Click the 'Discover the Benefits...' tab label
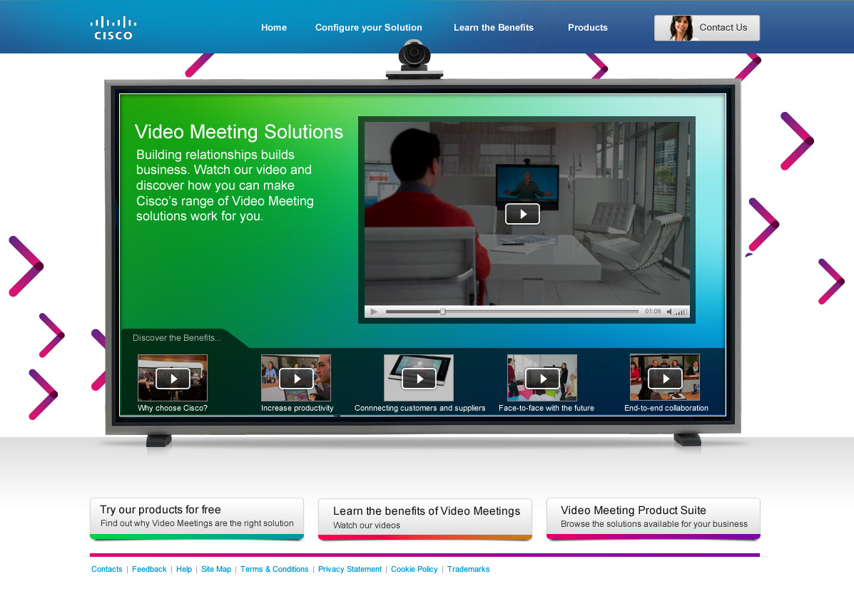Viewport: 854px width, 616px height. click(x=177, y=338)
